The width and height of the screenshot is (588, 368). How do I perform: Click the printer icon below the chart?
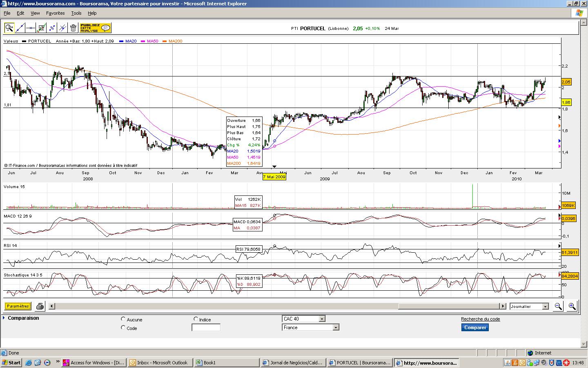[40, 306]
